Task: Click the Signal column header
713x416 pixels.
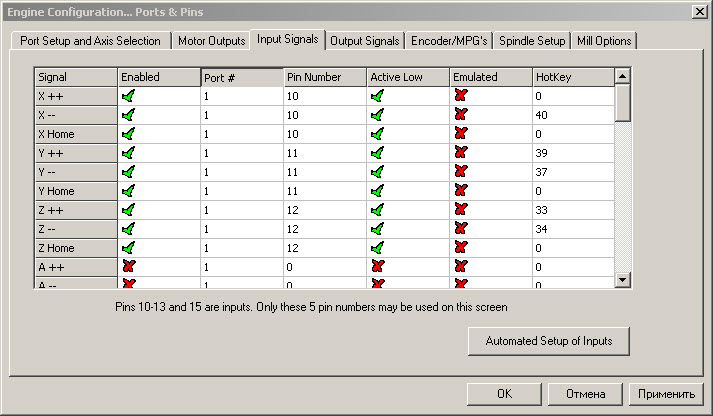Action: coord(76,77)
